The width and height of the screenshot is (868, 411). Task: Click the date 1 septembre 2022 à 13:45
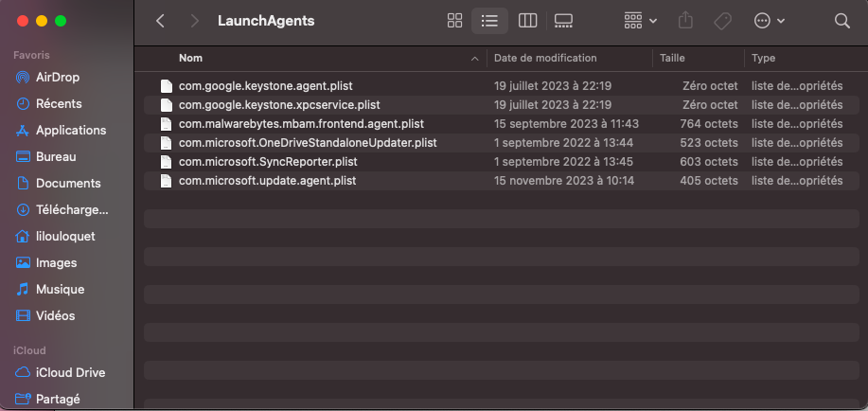tap(563, 162)
